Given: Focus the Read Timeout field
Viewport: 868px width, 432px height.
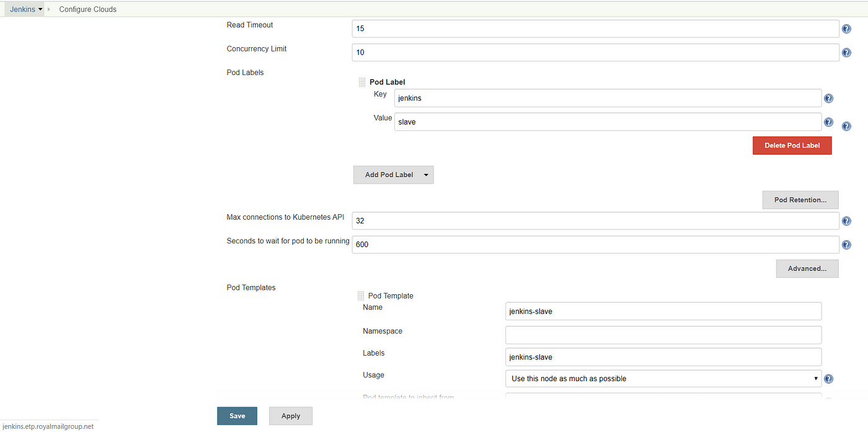Looking at the screenshot, I should pos(595,29).
